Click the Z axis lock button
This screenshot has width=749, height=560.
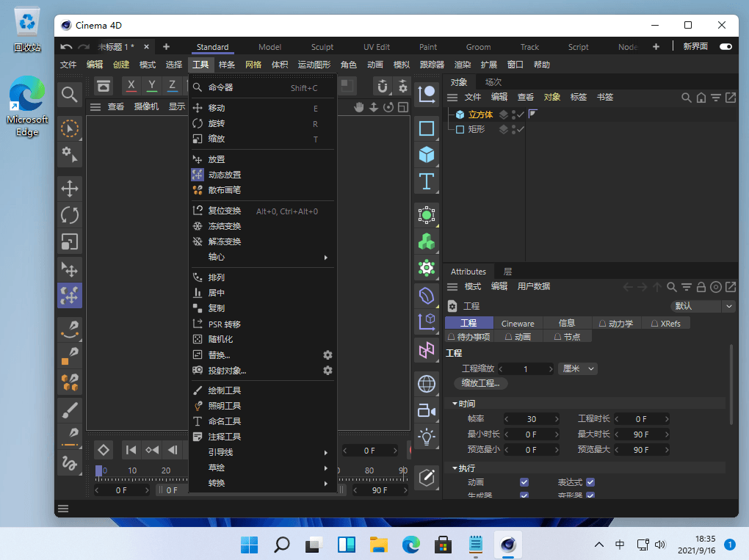coord(172,86)
